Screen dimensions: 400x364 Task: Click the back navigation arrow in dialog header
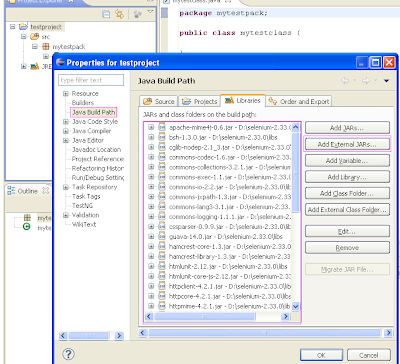tap(345, 81)
